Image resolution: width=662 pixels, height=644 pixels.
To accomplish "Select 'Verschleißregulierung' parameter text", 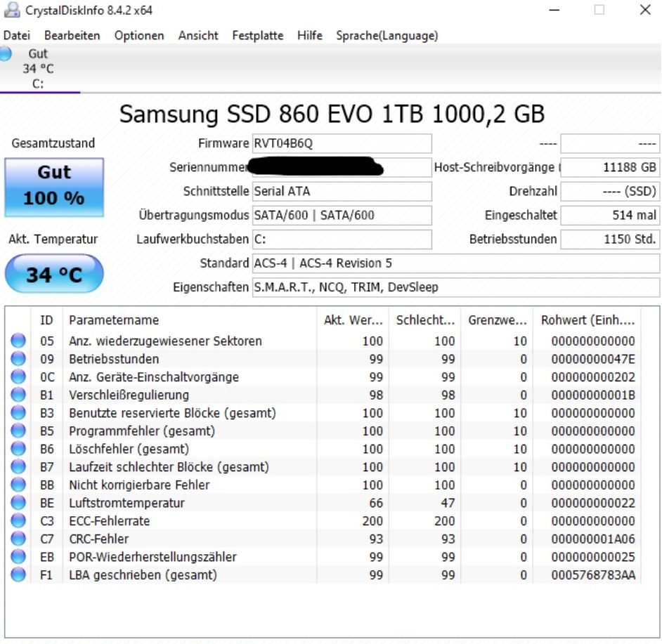I will [129, 395].
